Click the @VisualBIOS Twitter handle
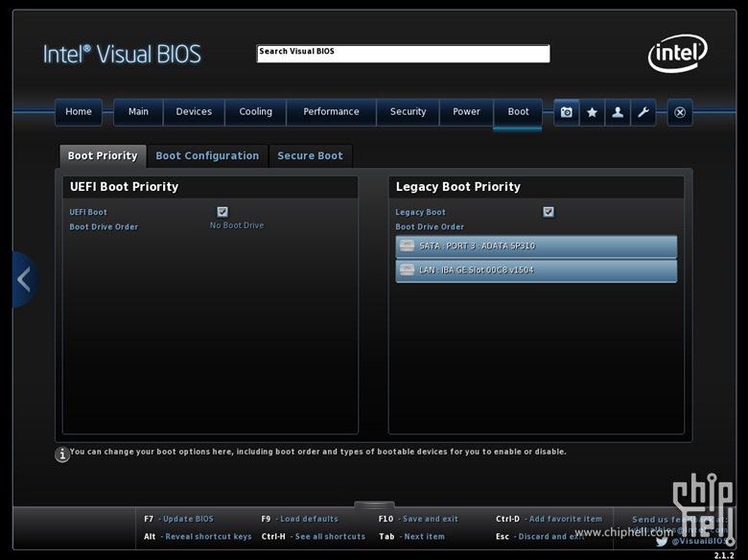 [700, 542]
